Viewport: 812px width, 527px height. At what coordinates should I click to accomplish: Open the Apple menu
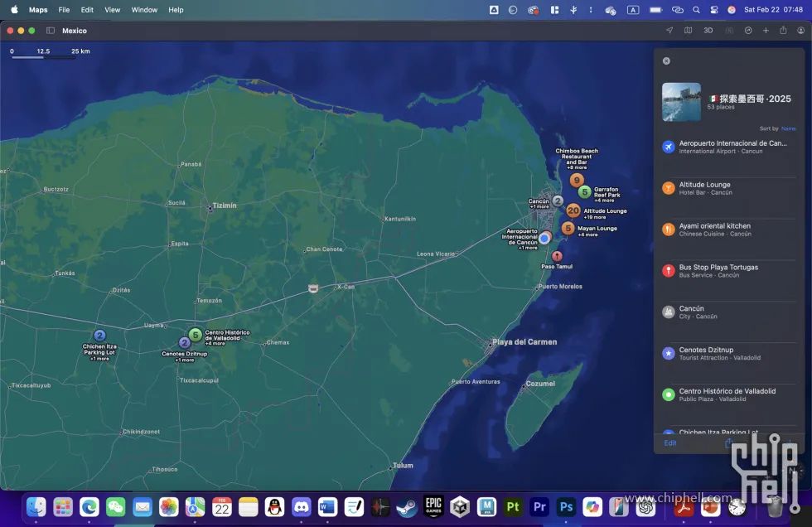14,9
